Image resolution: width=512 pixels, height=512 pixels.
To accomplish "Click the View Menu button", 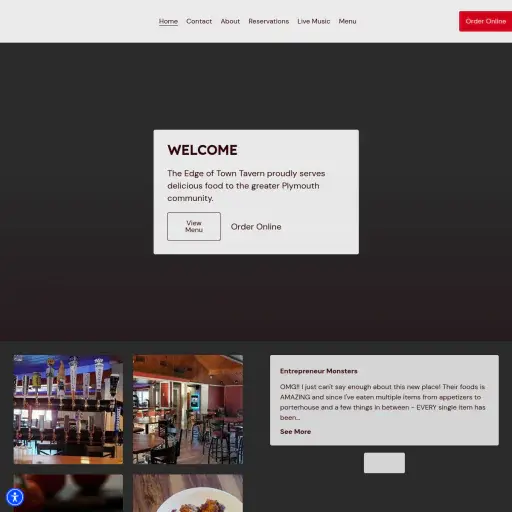I will click(194, 226).
